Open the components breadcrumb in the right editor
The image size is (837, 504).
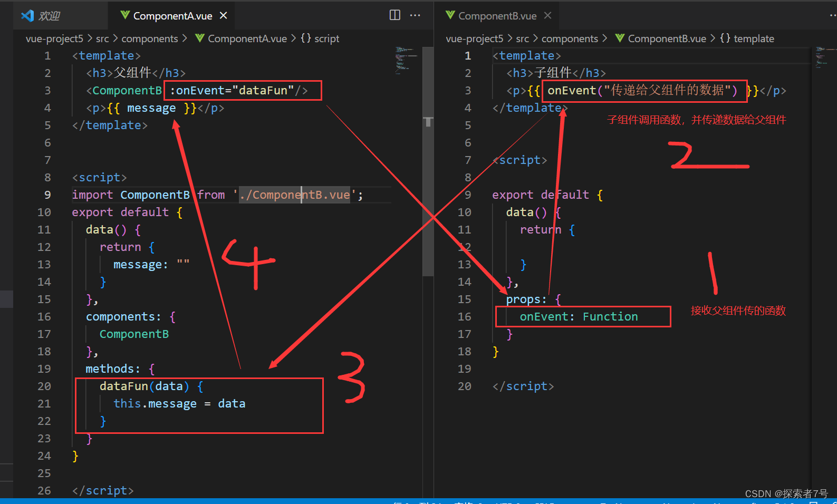[x=570, y=38]
